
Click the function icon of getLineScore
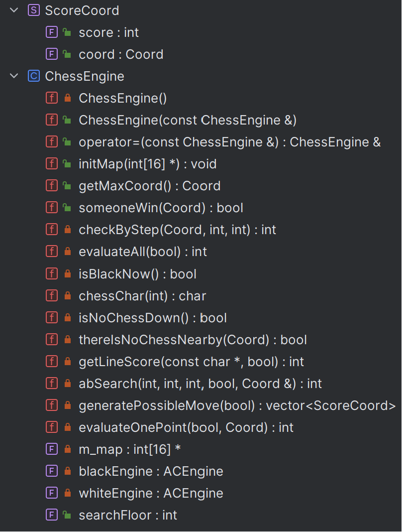(x=52, y=361)
